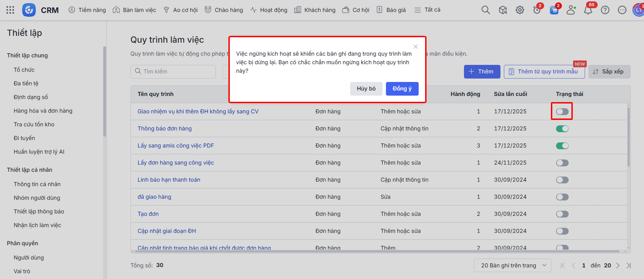Click the table's horizontal scrollbar
Viewport: 644px width, 279px height.
click(375, 251)
